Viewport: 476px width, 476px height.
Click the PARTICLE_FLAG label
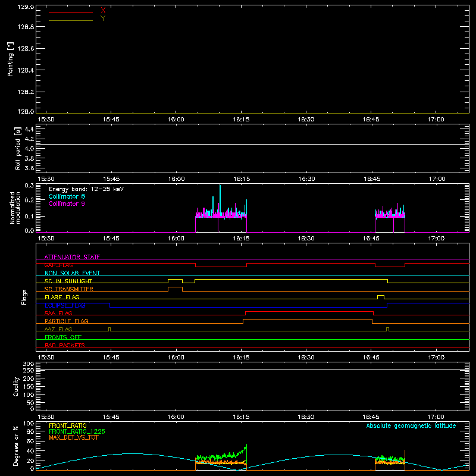(67, 321)
